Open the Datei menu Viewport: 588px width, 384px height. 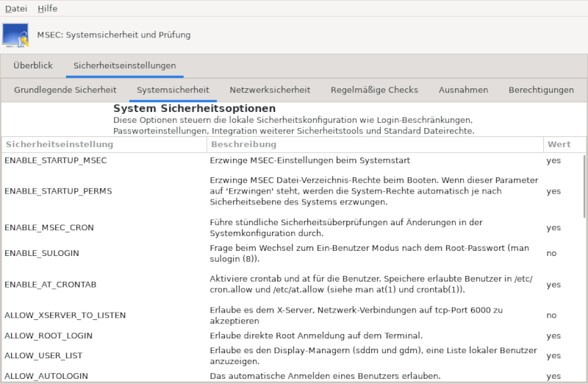pos(16,9)
